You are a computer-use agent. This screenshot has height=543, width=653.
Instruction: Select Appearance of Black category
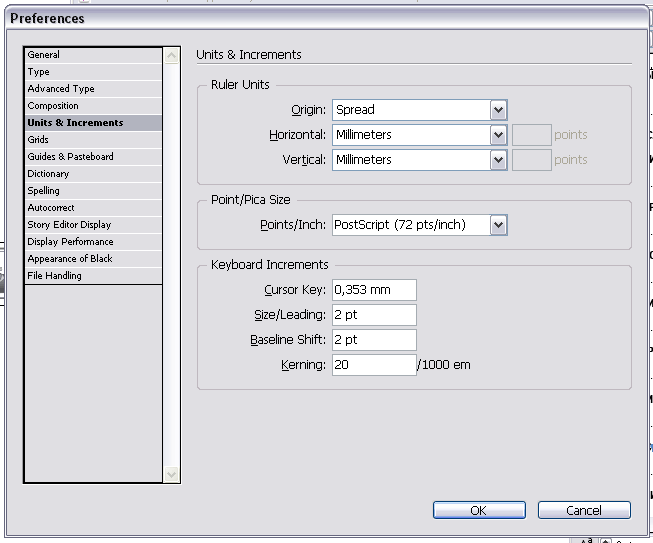point(93,259)
